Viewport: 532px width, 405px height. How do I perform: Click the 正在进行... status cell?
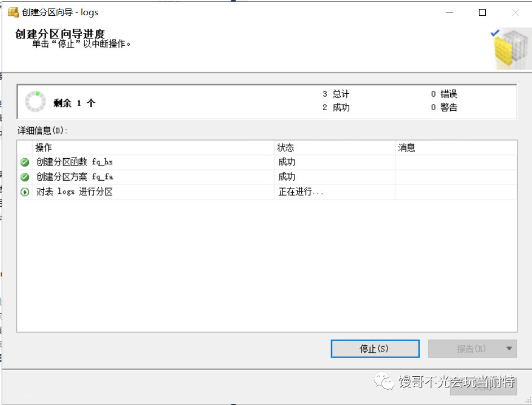click(x=301, y=192)
